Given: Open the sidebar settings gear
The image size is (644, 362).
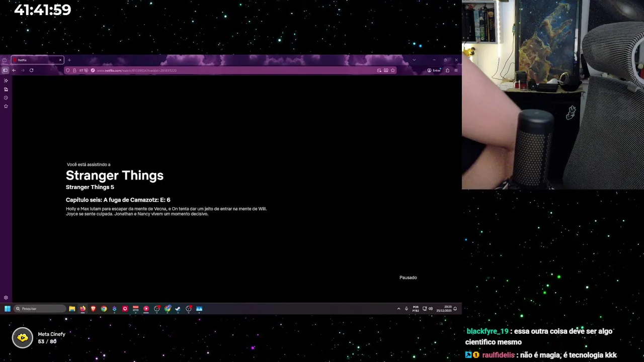Looking at the screenshot, I should 6,298.
